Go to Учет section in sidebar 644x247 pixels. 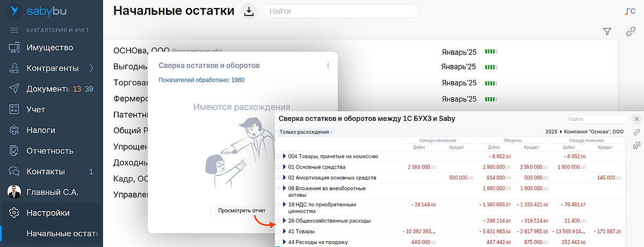[35, 110]
